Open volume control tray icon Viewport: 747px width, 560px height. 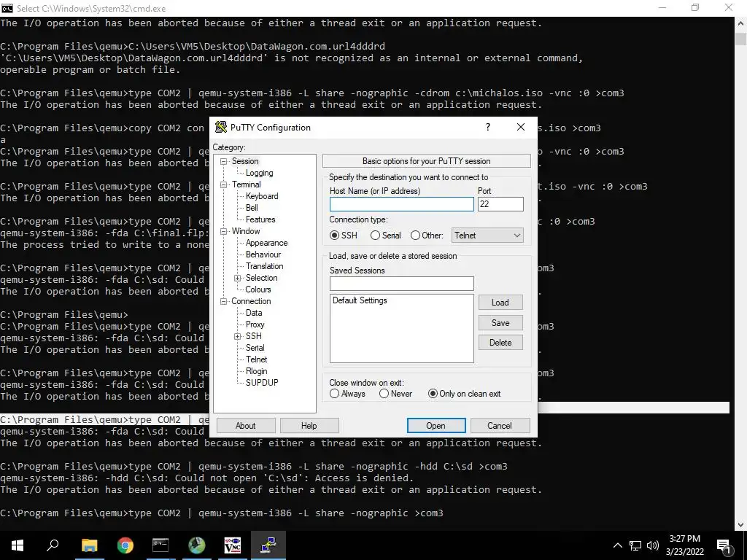pos(653,545)
